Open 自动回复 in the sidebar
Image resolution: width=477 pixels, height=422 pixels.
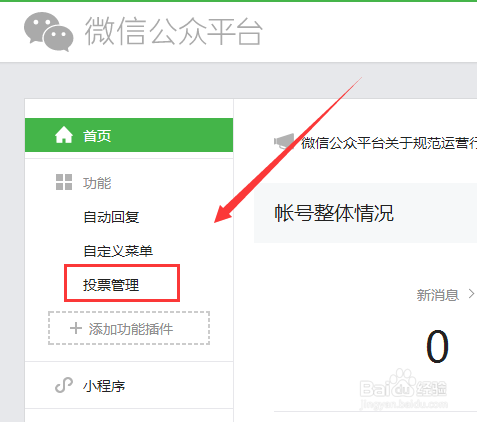click(111, 217)
